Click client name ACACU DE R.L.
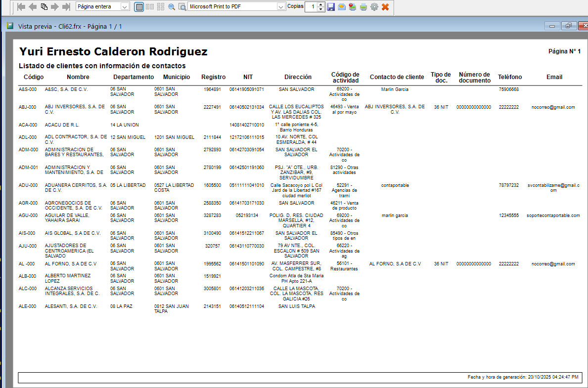This screenshot has width=588, height=388. click(62, 125)
